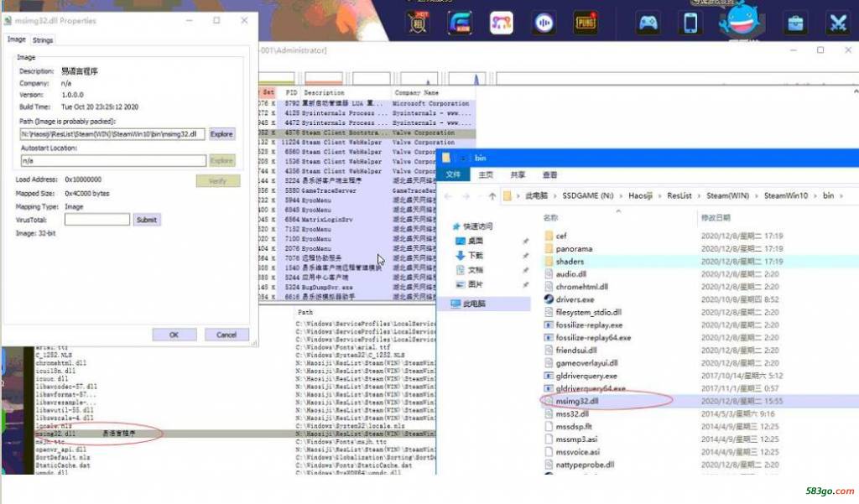Click the download arrow icon beside 下载
This screenshot has width=859, height=504.
[x=461, y=255]
